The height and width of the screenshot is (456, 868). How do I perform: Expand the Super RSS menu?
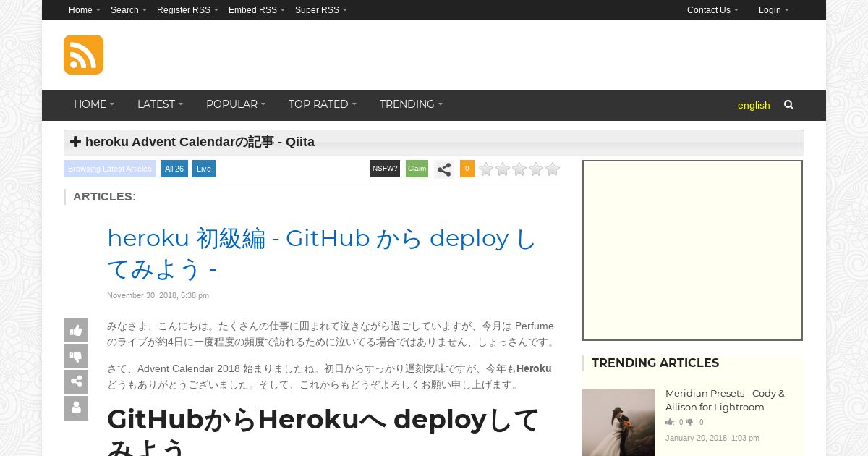pos(321,10)
